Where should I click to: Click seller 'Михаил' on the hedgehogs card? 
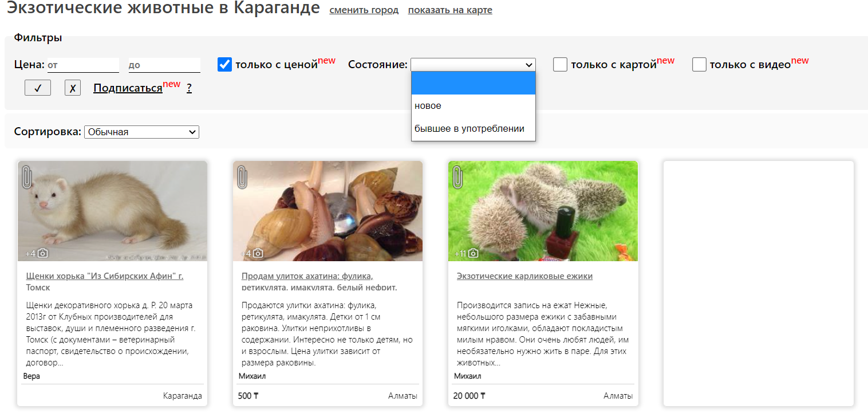tap(467, 376)
